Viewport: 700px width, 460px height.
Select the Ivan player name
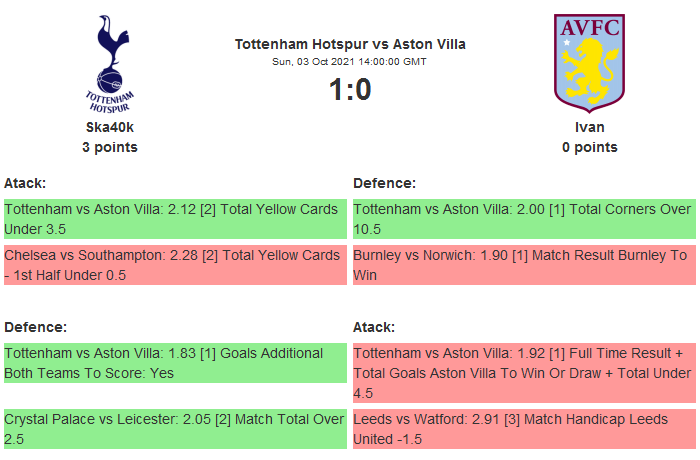coord(589,127)
